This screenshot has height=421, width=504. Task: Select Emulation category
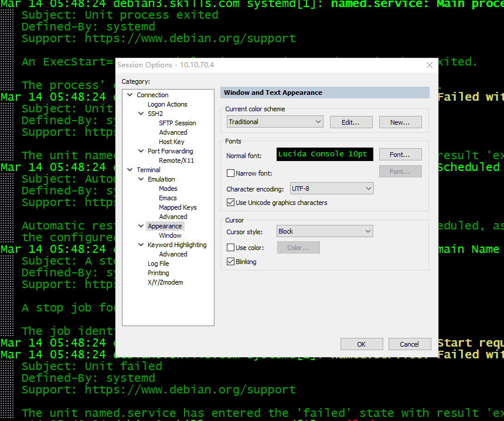(x=161, y=179)
